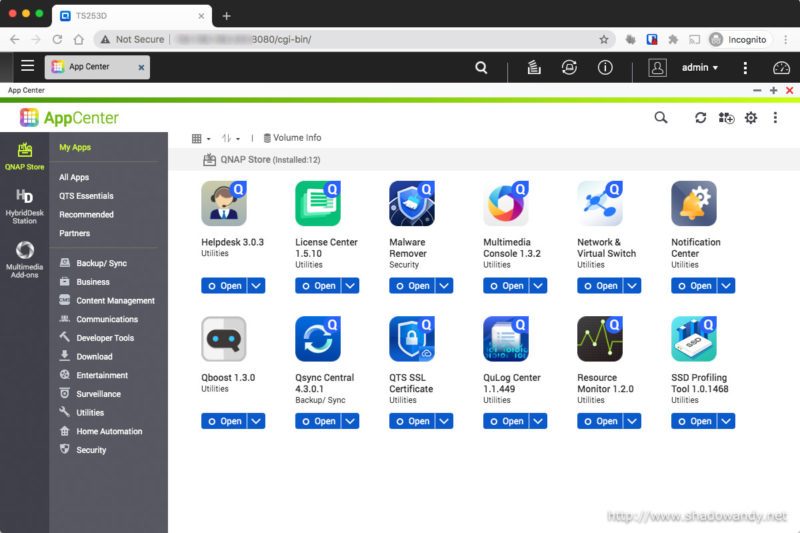Viewport: 800px width, 533px height.
Task: Refresh the App Center list
Action: pos(701,118)
